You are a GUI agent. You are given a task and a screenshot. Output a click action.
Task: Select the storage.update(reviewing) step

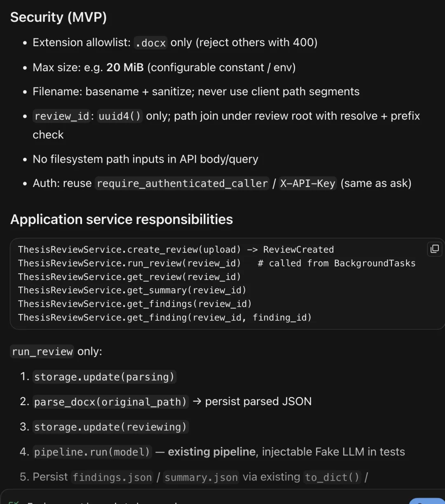tap(110, 427)
